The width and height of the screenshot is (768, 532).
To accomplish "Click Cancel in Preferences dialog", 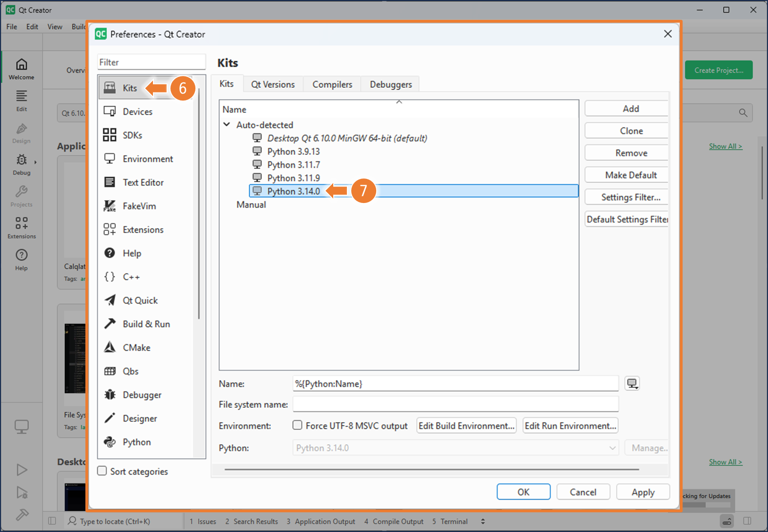I will [x=583, y=492].
